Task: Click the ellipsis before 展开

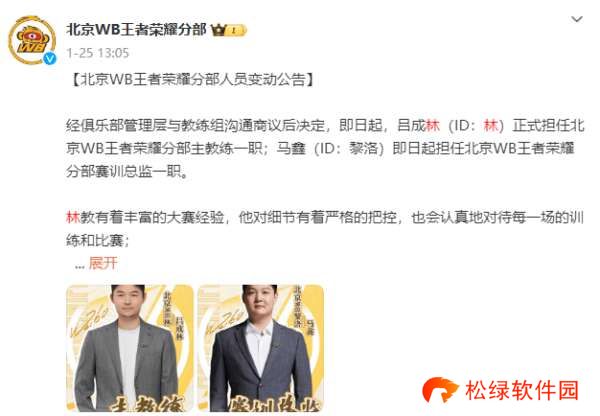Action: [79, 266]
